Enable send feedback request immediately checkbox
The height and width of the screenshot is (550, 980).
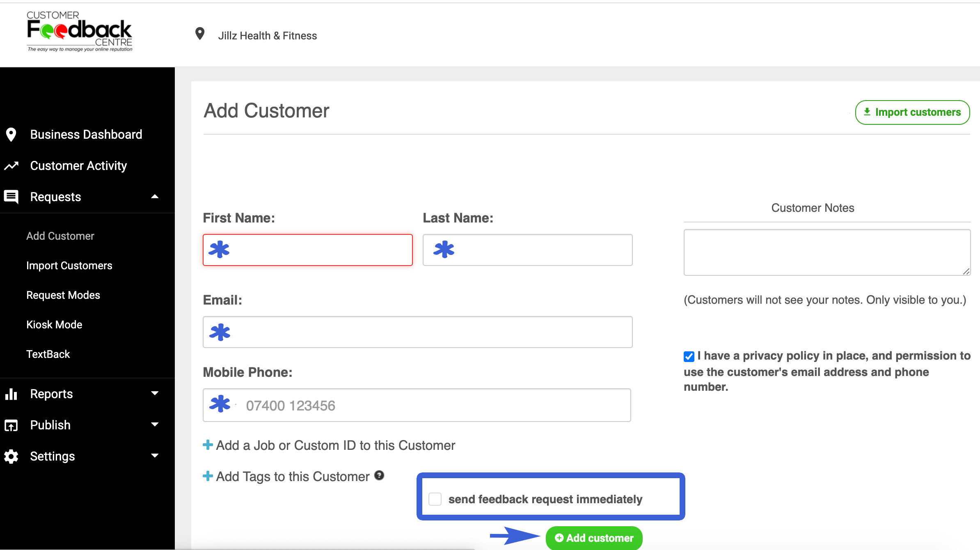click(434, 499)
